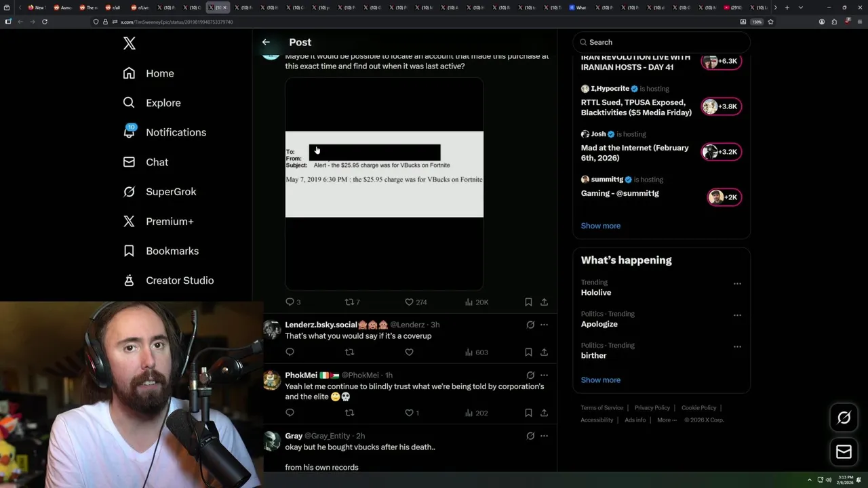Open the Terms of Service link
The height and width of the screenshot is (488, 868).
[601, 408]
